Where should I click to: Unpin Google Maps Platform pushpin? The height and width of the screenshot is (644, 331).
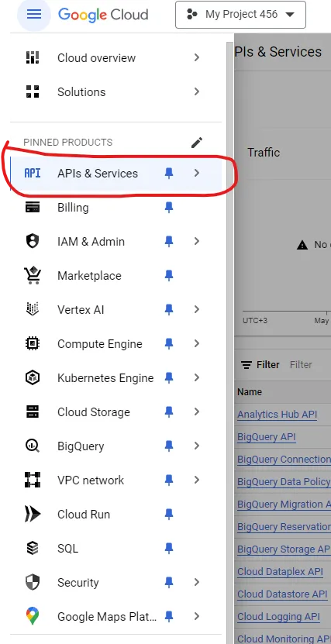[x=169, y=616]
